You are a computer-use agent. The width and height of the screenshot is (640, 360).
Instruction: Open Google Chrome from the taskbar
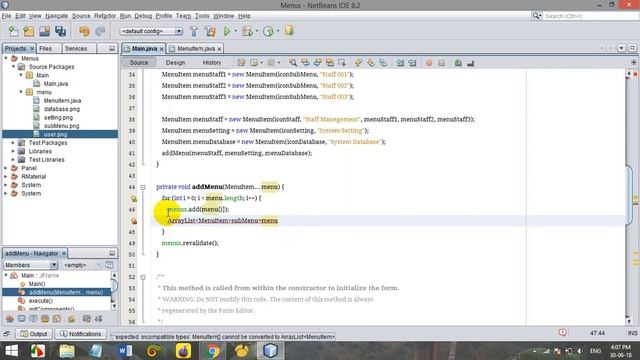coord(212,351)
